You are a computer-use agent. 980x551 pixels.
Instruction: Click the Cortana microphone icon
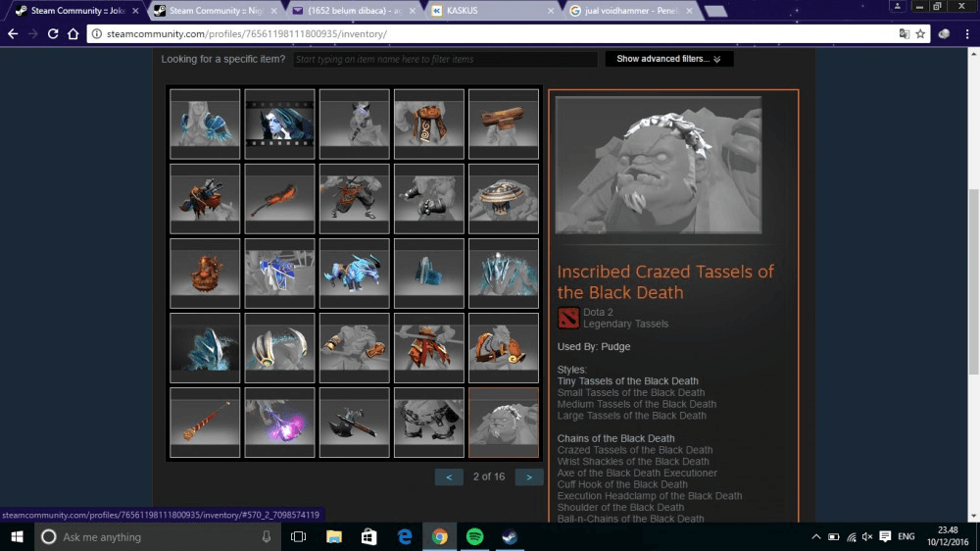click(267, 536)
